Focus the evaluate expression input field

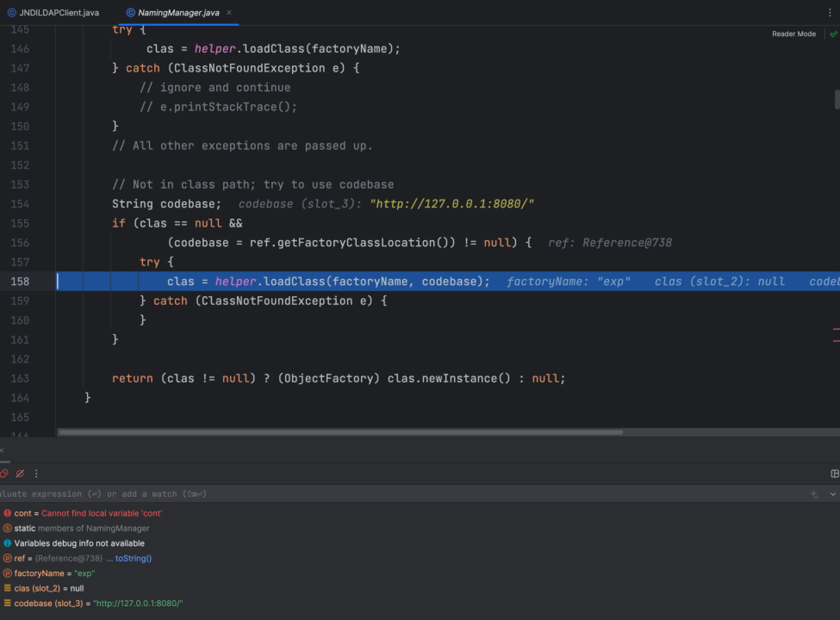(x=401, y=494)
